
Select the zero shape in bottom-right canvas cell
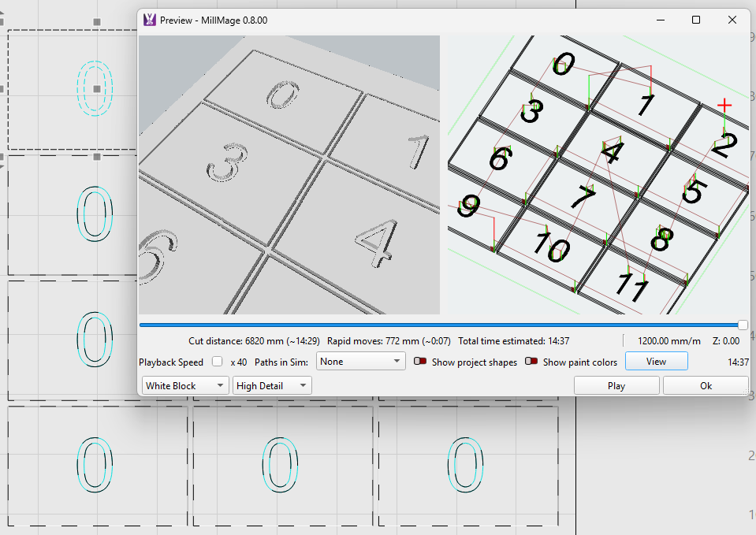pos(464,466)
